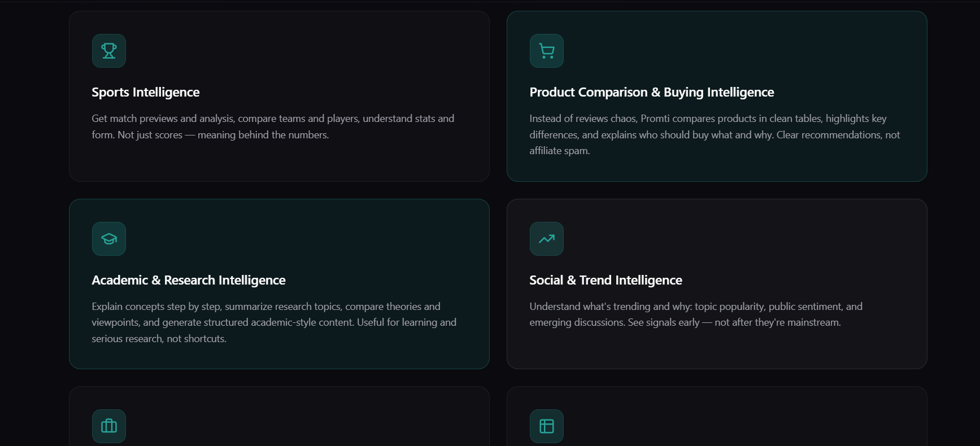
Task: Click the trophy icon for Sports Intelligence
Action: (x=109, y=51)
